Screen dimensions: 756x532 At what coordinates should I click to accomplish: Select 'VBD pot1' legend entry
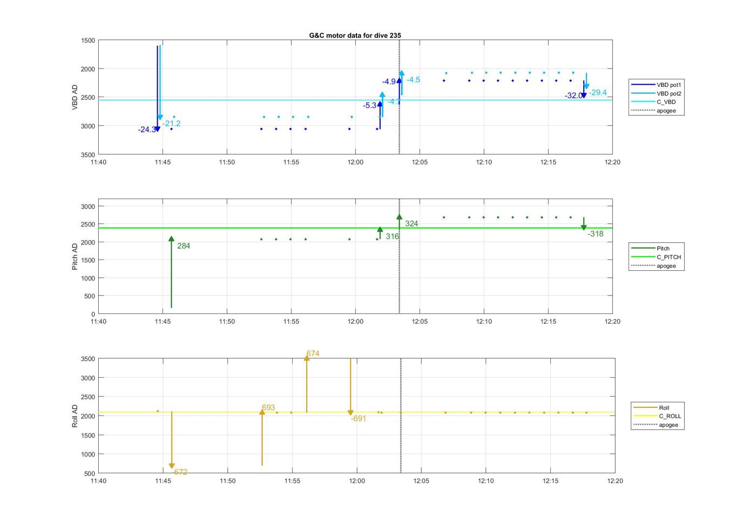point(657,85)
